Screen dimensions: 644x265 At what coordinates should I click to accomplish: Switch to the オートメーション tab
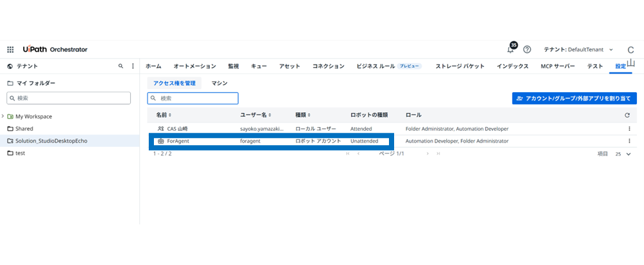(194, 66)
